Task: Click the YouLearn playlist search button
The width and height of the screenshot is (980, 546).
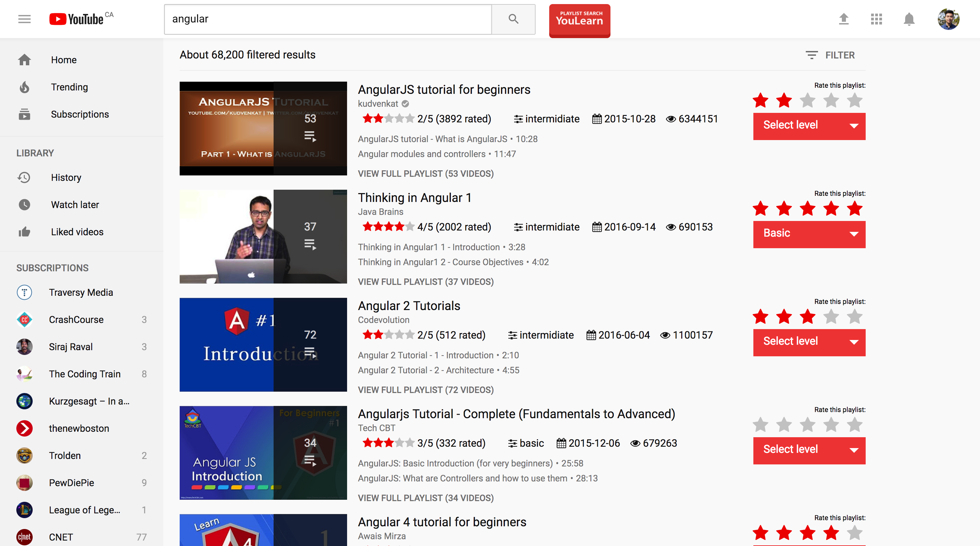Action: pyautogui.click(x=579, y=20)
